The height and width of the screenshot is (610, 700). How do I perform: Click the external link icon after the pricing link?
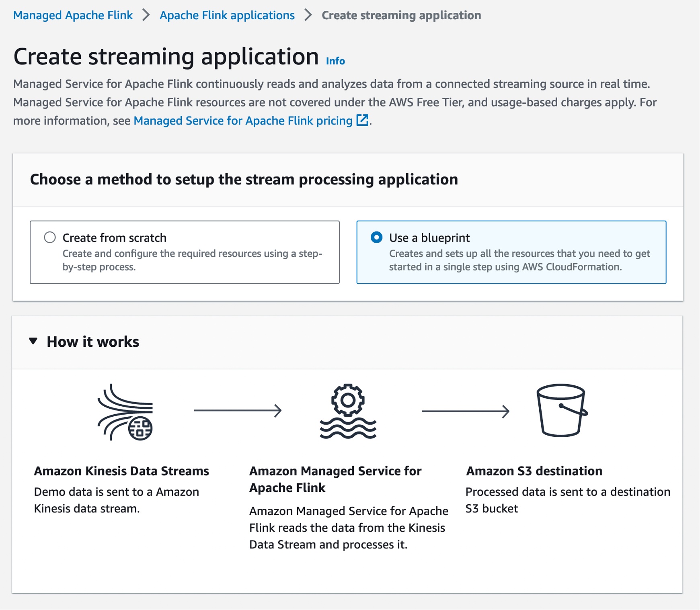[363, 120]
